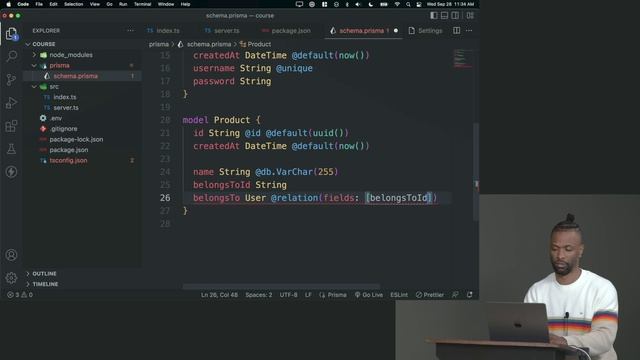The width and height of the screenshot is (640, 360).
Task: Open editor More Actions ellipsis
Action: point(469,31)
